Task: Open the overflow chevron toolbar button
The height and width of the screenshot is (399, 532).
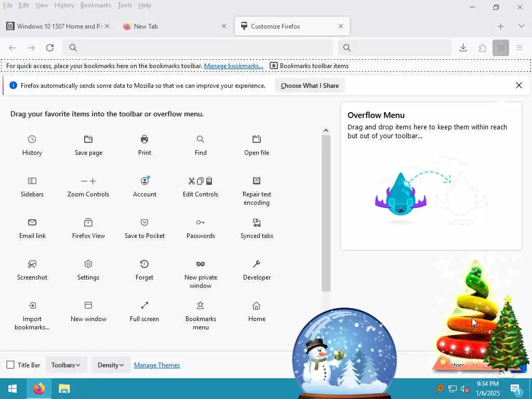Action: [x=501, y=48]
